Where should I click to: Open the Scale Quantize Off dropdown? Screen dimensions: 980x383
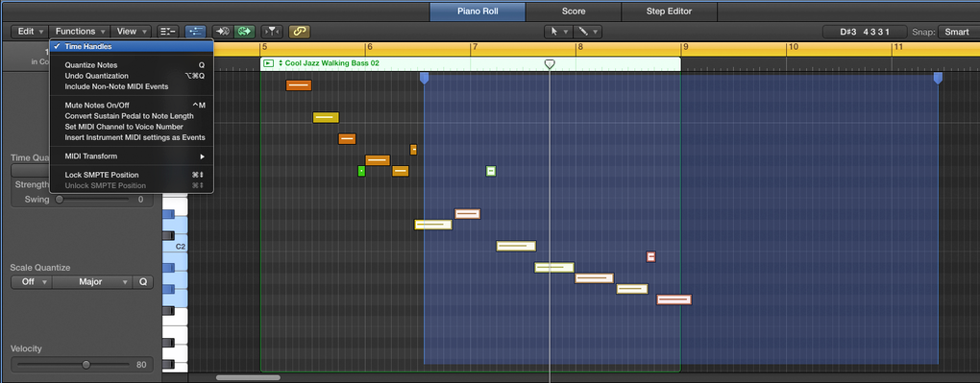(32, 282)
